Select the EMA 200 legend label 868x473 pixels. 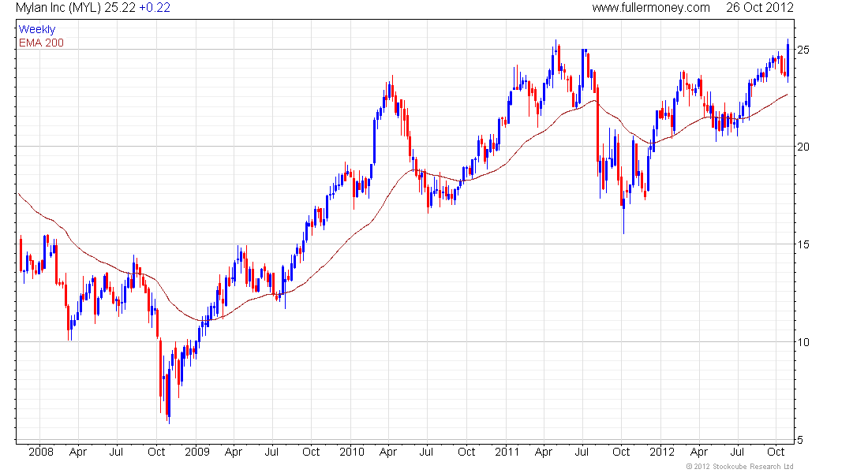point(42,43)
